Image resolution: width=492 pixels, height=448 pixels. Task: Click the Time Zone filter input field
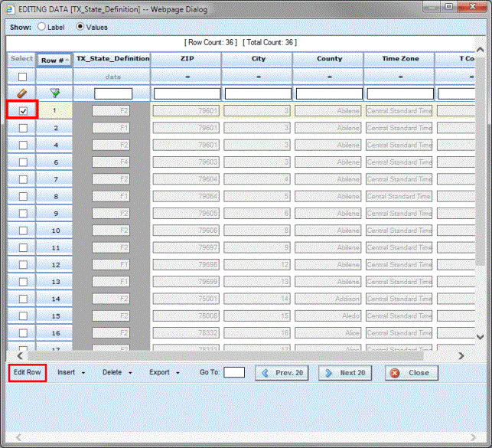pos(400,93)
